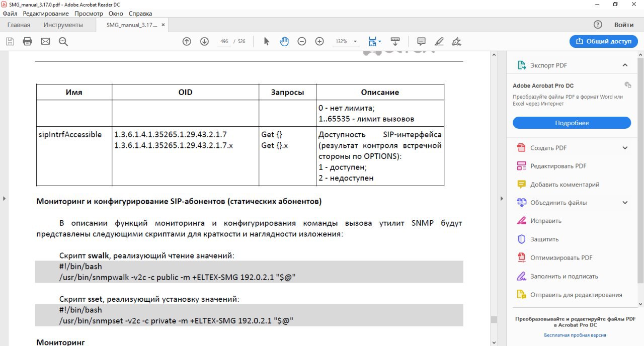The image size is (644, 346).
Task: Go to the next page with the down arrow
Action: click(x=204, y=41)
